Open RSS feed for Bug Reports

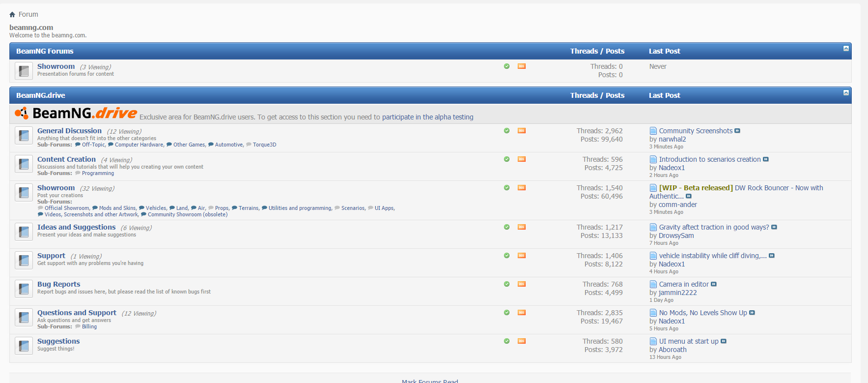[522, 284]
